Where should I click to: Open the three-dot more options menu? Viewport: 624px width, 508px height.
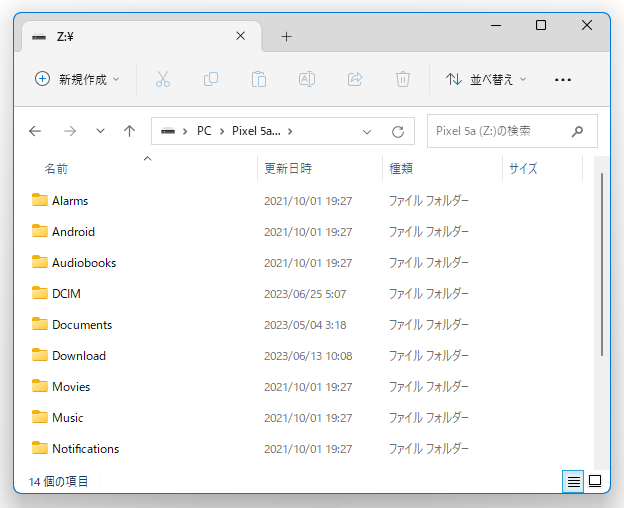tap(563, 80)
